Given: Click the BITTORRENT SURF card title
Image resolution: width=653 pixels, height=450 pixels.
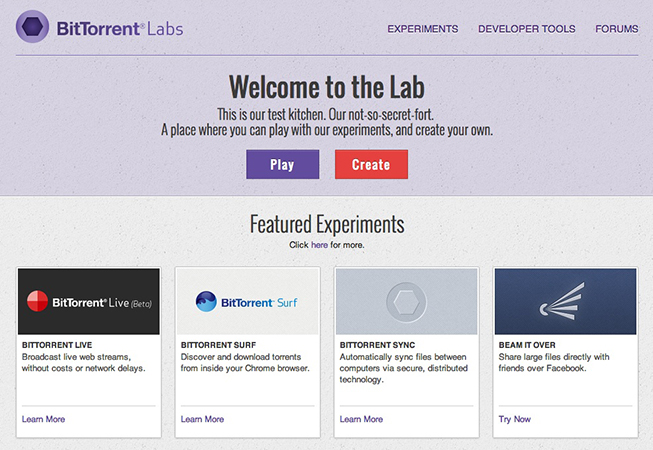Looking at the screenshot, I should tap(218, 345).
